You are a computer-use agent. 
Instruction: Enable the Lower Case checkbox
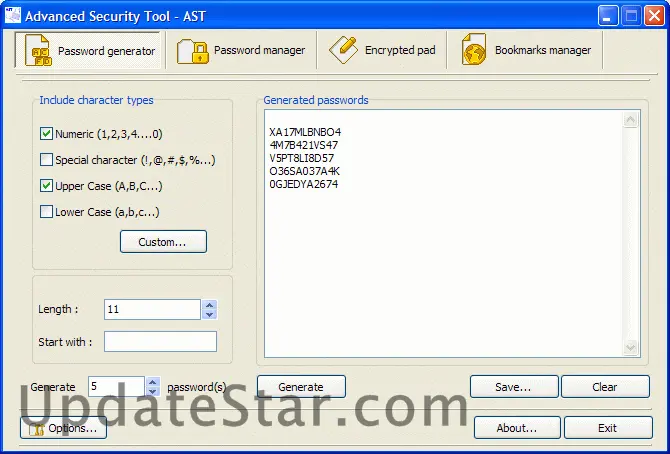pyautogui.click(x=46, y=212)
